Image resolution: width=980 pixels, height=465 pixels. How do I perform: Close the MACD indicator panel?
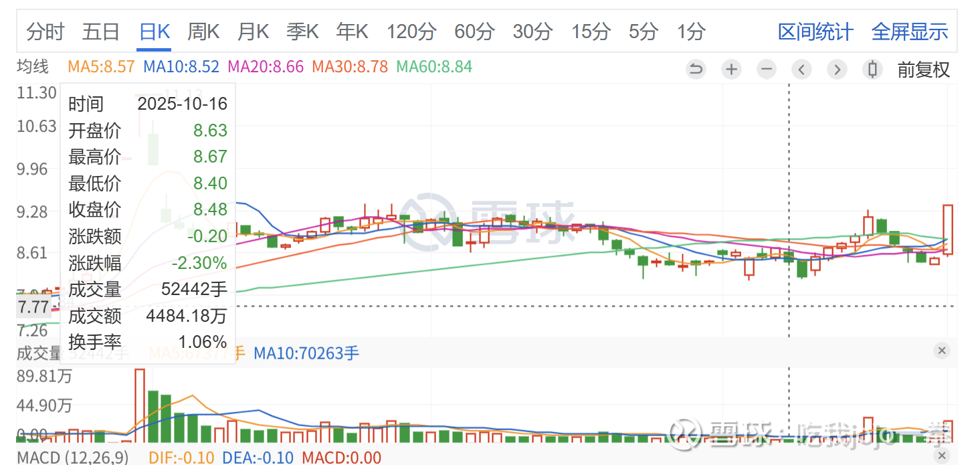coord(942,456)
